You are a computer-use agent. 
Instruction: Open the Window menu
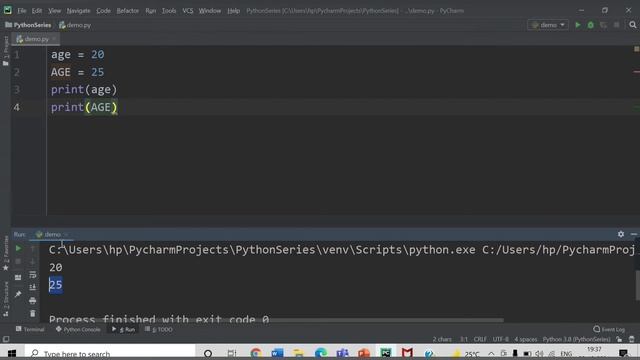pyautogui.click(x=210, y=11)
